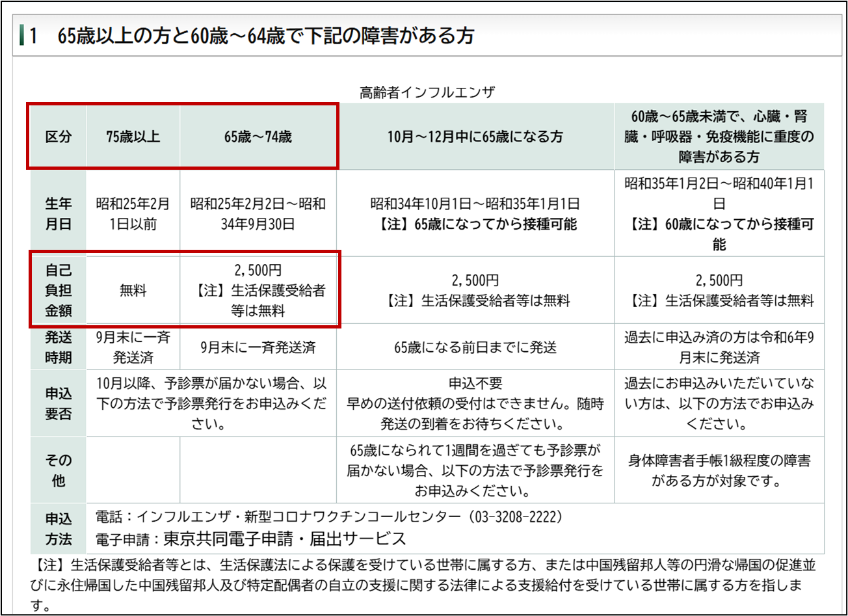Select the 65歳になる前日までに発送 cell
The image size is (848, 616).
click(475, 347)
